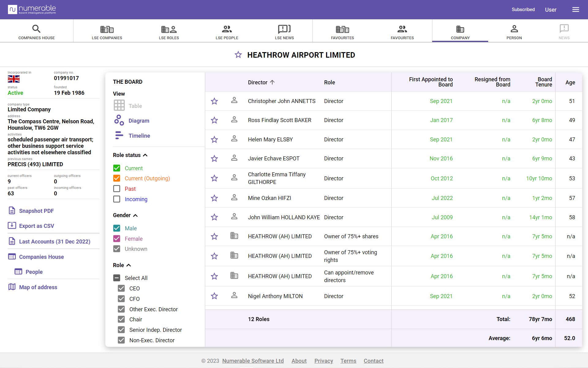Click the UK flag icon

click(x=14, y=79)
